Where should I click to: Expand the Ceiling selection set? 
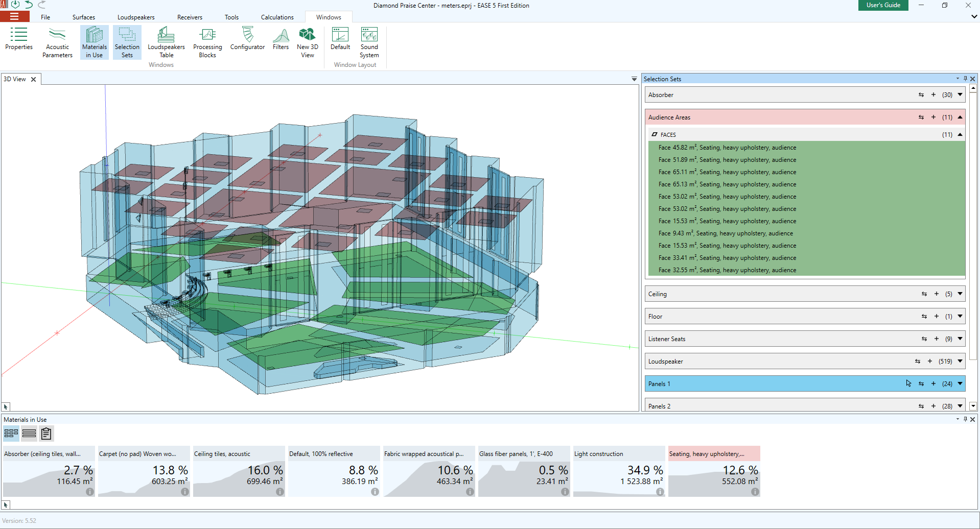(x=959, y=294)
